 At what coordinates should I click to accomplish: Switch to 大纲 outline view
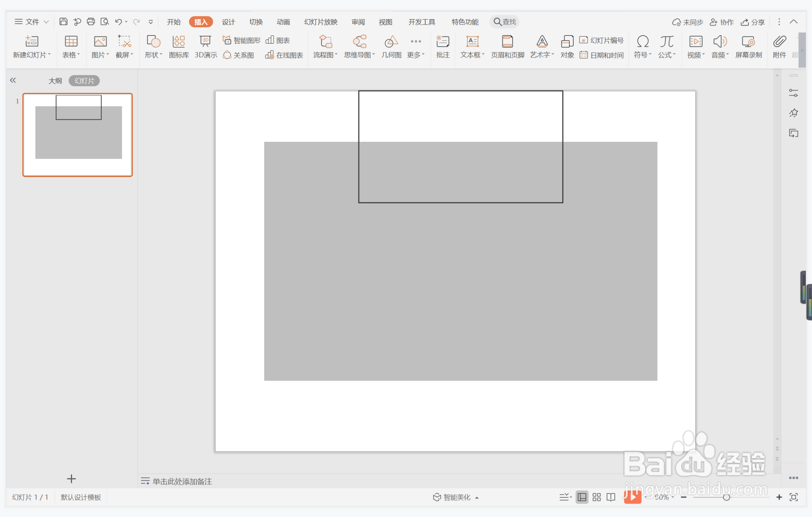55,81
